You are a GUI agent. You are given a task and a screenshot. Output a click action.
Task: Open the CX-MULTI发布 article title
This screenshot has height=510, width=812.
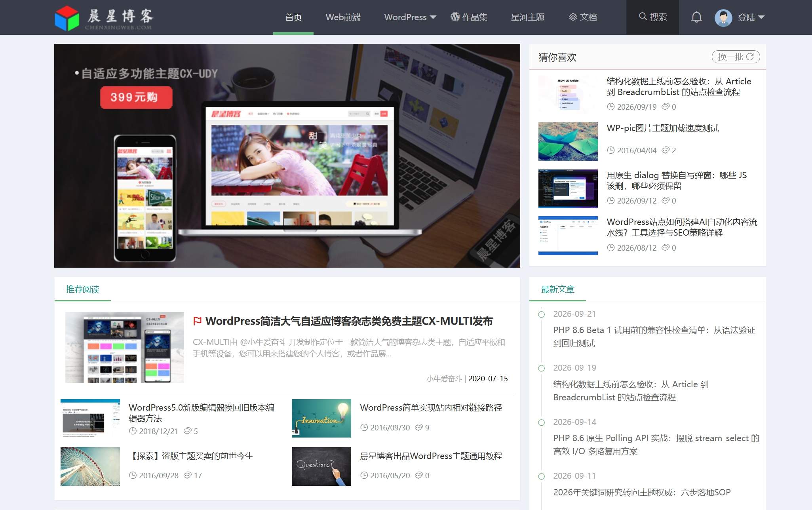(x=349, y=321)
